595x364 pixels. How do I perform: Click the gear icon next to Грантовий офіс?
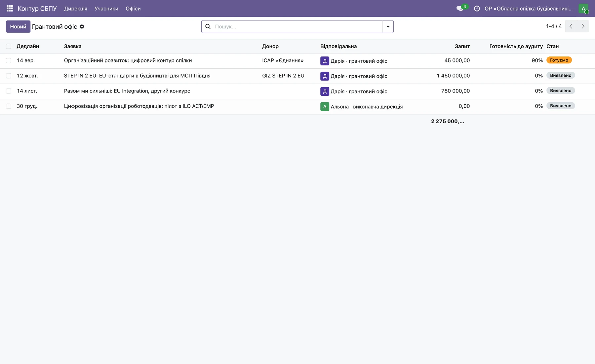(82, 26)
